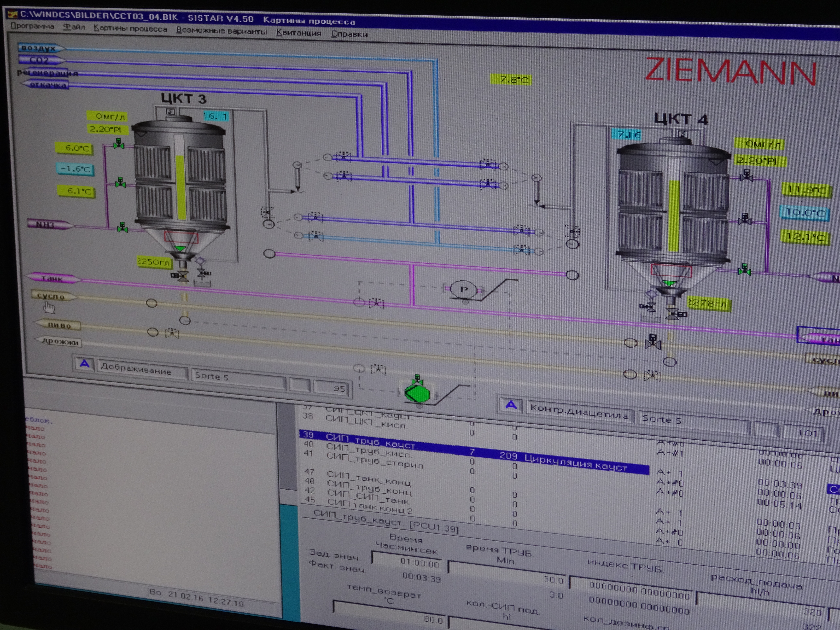Click the green cooling valve beside 6.1°C on ЦКТ 3
Screen dimensions: 840x630
121,183
